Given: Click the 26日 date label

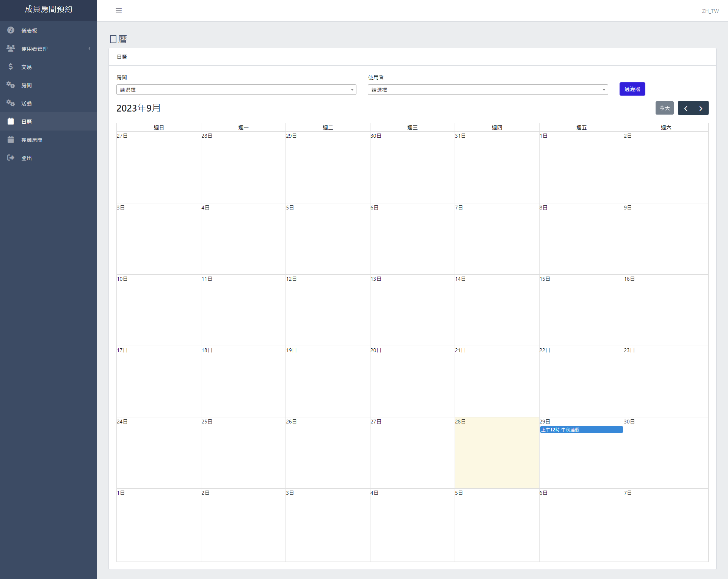Looking at the screenshot, I should (291, 422).
